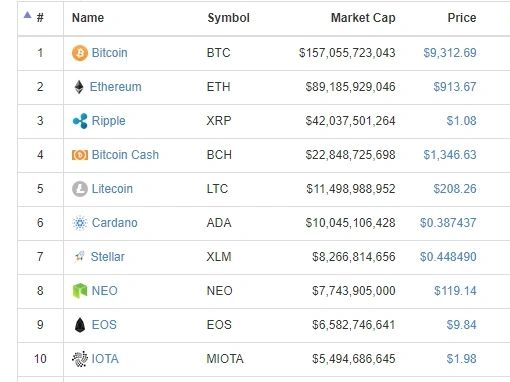
Task: Click the gray Litecoin logo icon
Action: tap(80, 189)
